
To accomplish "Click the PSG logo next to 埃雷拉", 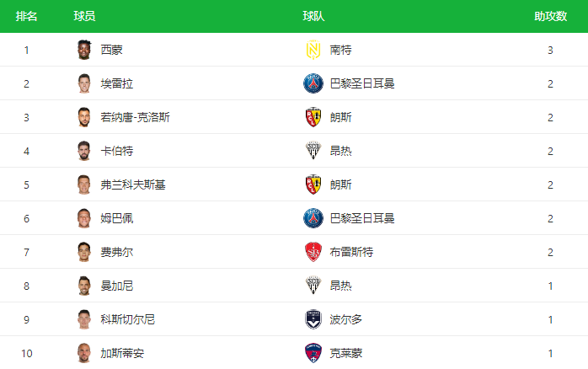I will (313, 83).
